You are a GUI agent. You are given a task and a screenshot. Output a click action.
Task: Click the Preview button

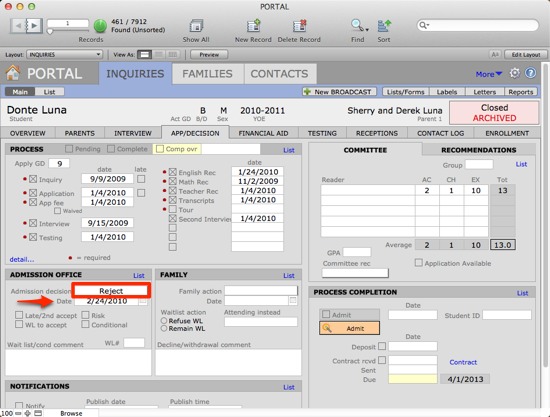point(209,55)
